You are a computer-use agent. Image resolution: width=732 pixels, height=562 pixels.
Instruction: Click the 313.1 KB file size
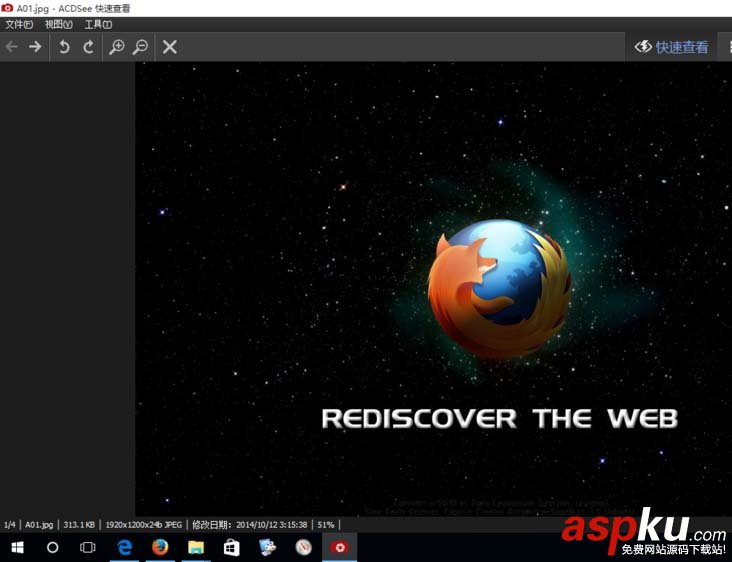[79, 525]
